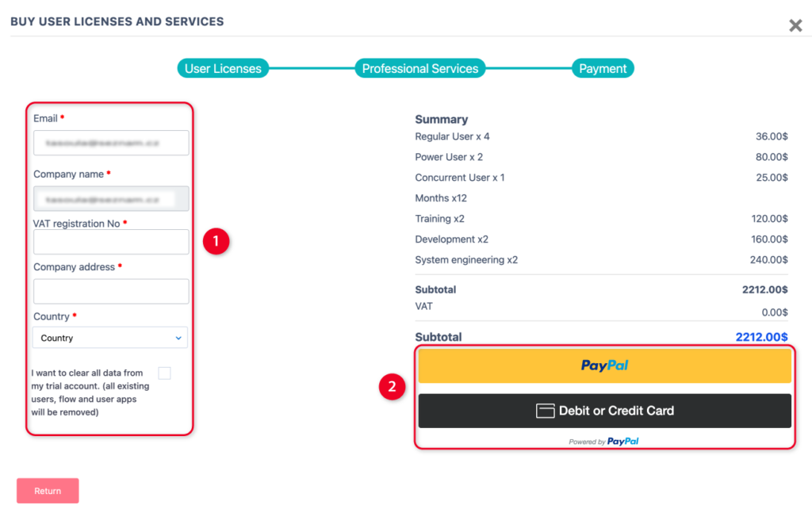The image size is (812, 509).
Task: Click the blue total 2212.00$ amount
Action: point(761,337)
